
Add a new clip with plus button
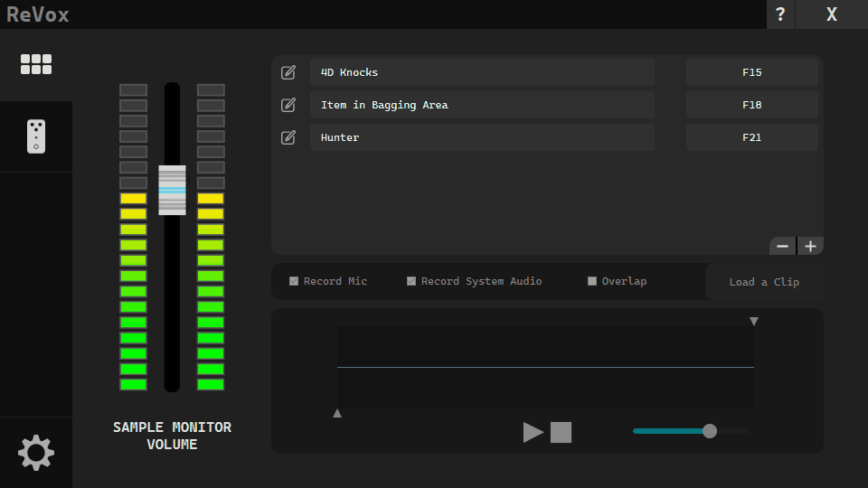[810, 246]
